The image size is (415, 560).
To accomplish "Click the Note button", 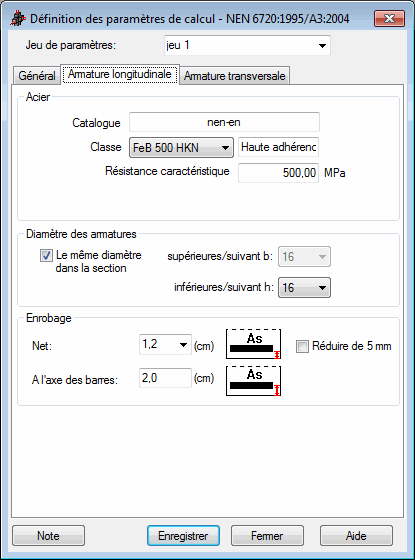I will point(49,535).
